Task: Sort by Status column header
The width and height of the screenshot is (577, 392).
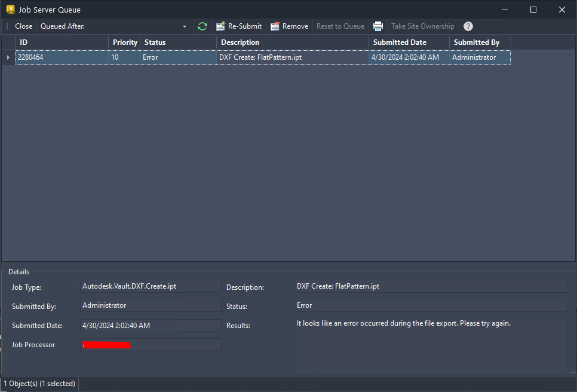Action: [179, 42]
